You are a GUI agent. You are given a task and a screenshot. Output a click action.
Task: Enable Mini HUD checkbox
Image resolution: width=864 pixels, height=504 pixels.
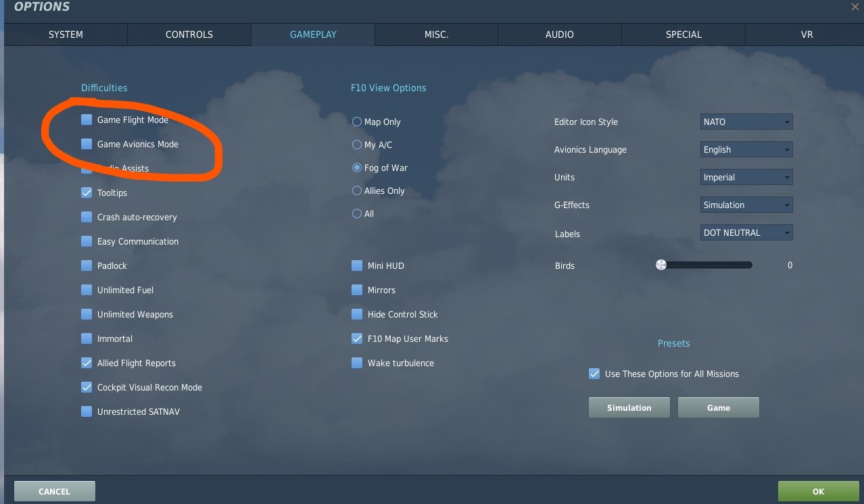pos(357,266)
